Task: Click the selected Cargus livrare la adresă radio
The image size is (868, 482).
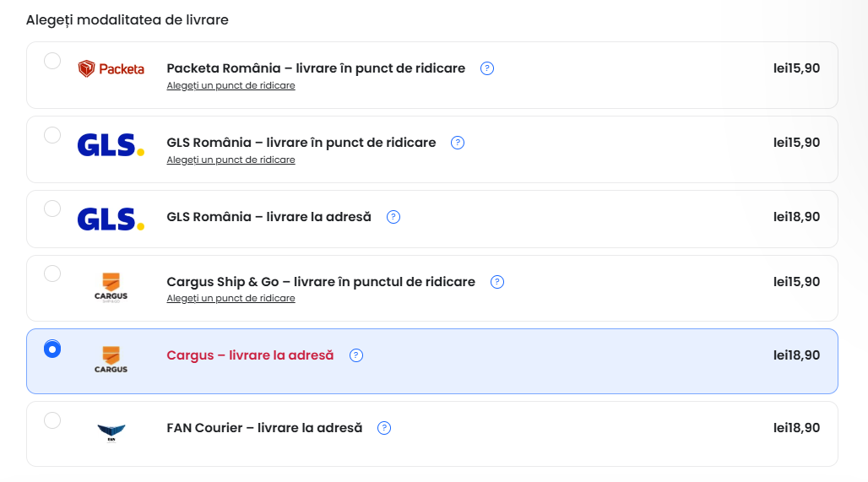Action: point(52,349)
